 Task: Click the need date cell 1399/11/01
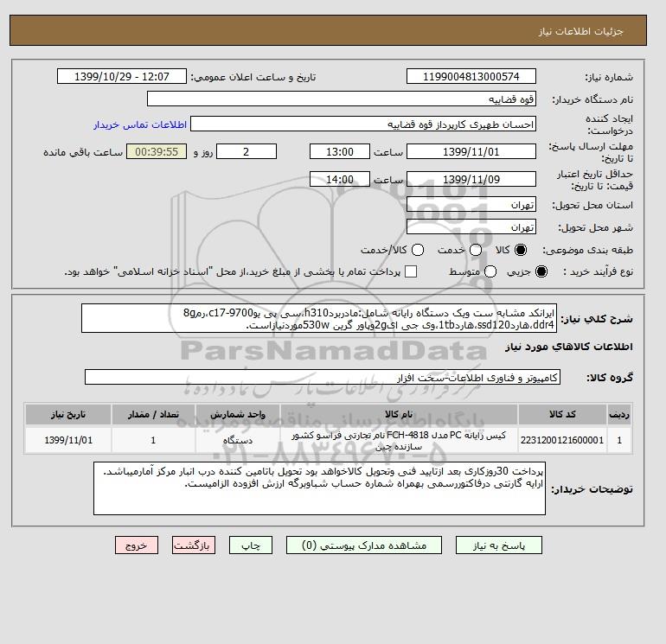coord(68,440)
